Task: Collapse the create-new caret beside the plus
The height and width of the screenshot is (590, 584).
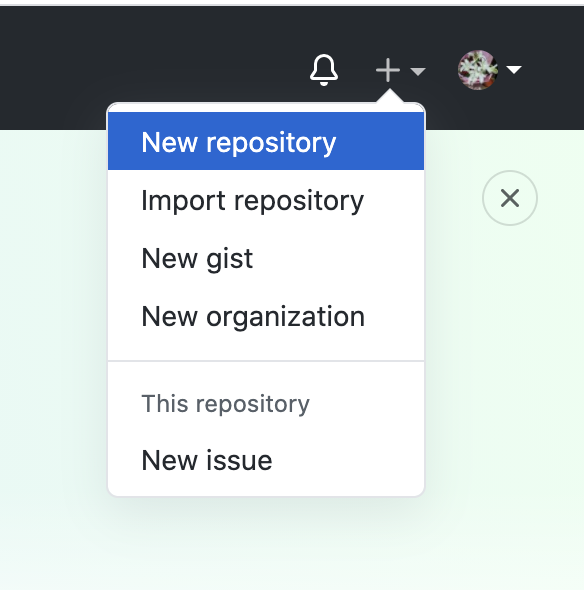Action: pyautogui.click(x=418, y=71)
